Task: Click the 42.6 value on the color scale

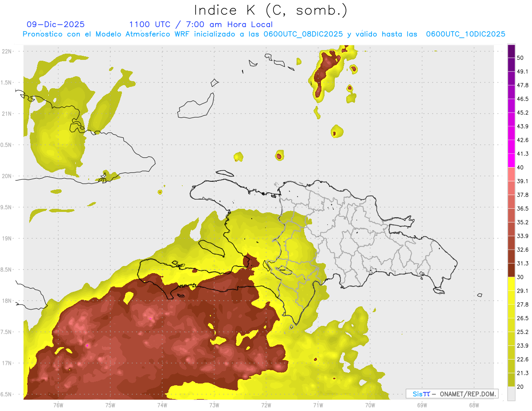Action: [x=522, y=140]
